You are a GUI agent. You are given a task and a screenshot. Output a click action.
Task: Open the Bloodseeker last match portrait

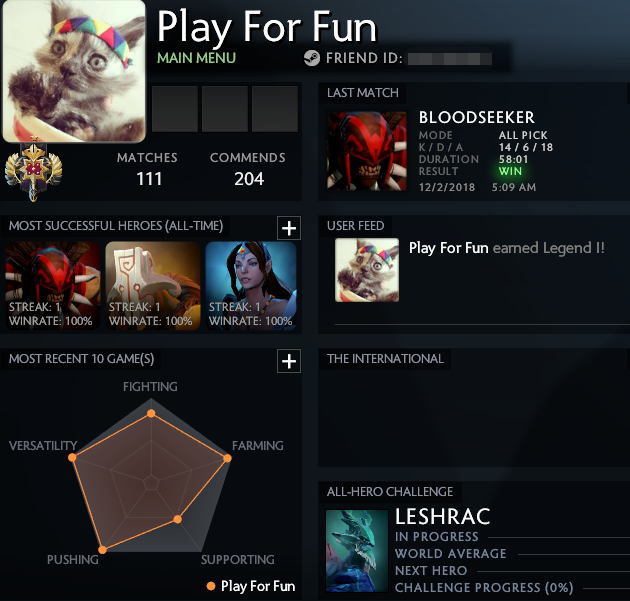[366, 151]
